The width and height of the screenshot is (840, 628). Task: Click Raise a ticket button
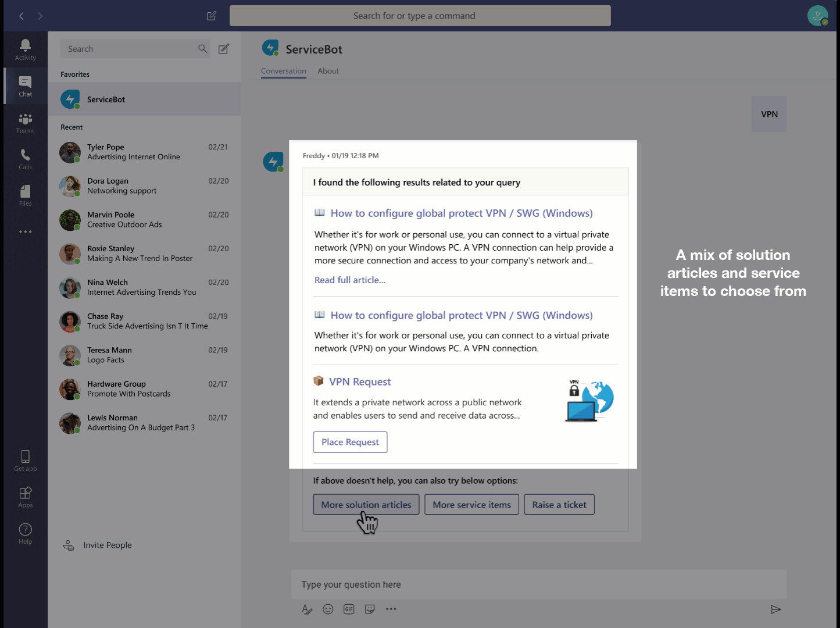(x=559, y=505)
